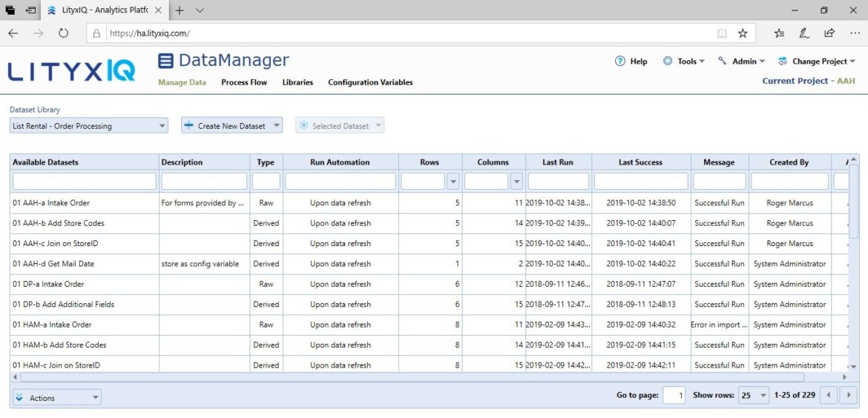868x418 pixels.
Task: Select row 01 HAM-a Intake Order
Action: [x=430, y=325]
